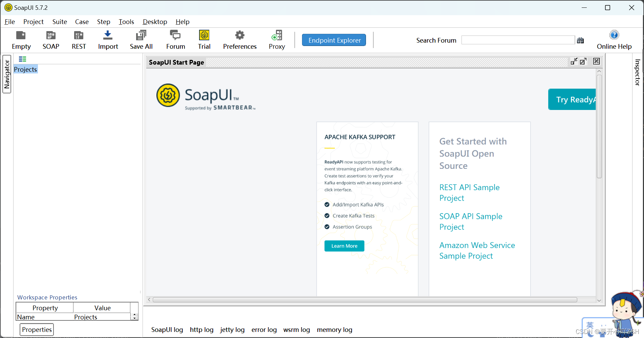Open the http log tab
This screenshot has width=644, height=338.
[x=201, y=330]
